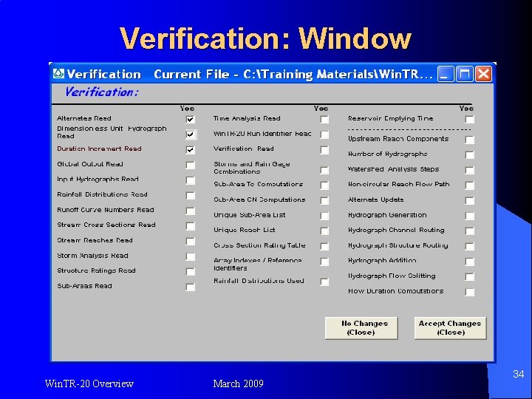Check the Unique Sub-Area List checkbox

[324, 216]
